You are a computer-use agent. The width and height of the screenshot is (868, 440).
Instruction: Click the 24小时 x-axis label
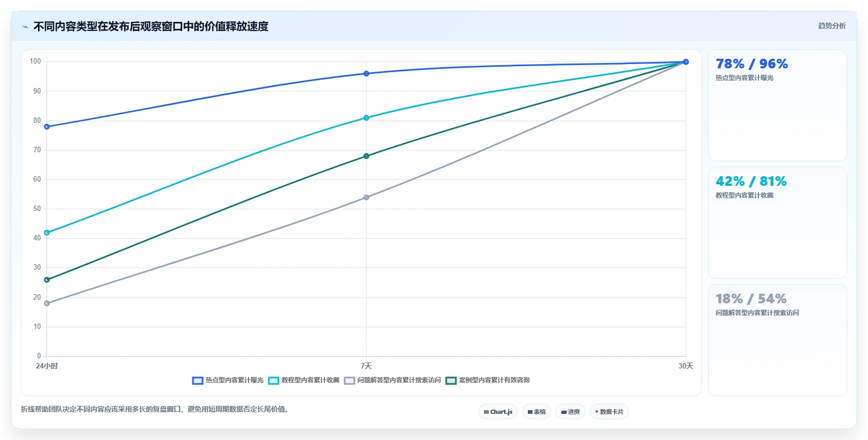pyautogui.click(x=47, y=366)
